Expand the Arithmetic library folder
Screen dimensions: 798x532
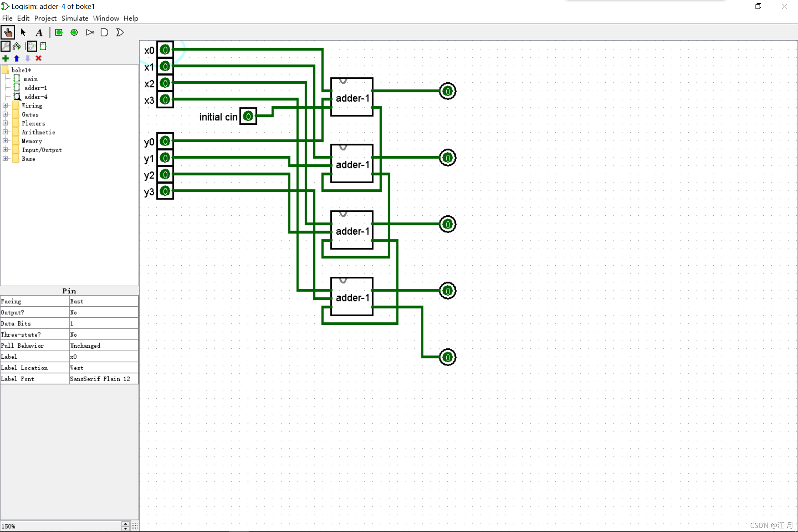point(5,132)
